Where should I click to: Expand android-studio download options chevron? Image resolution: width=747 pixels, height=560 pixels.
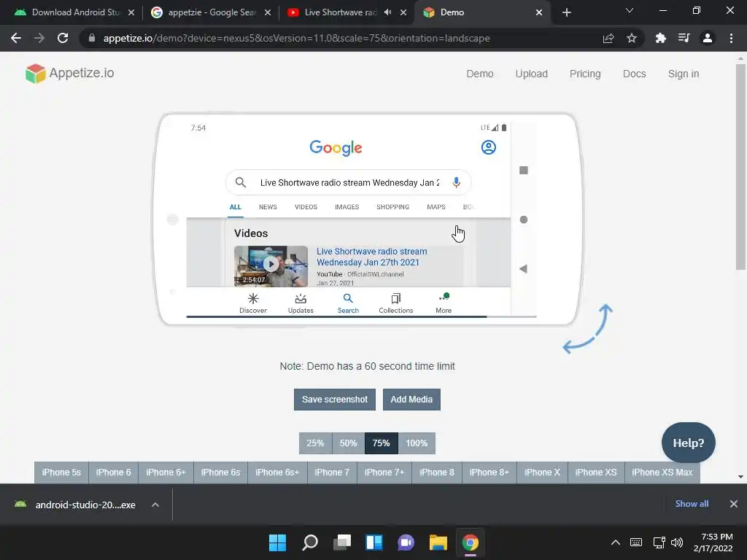(155, 505)
